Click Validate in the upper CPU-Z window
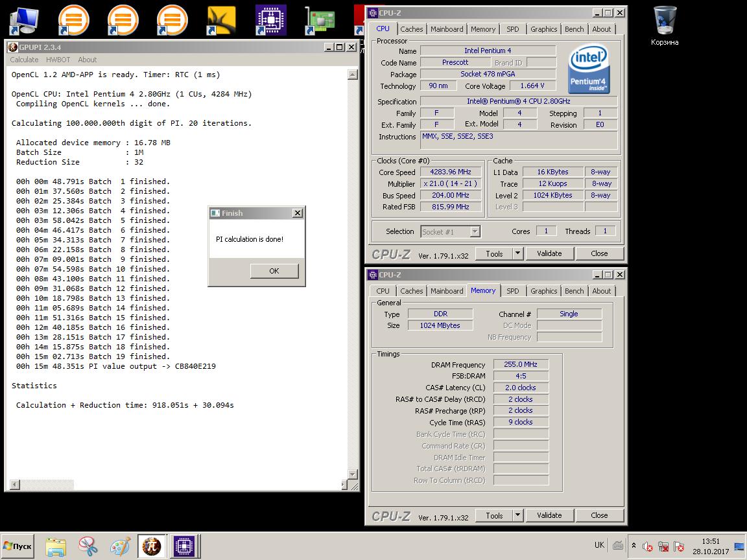The image size is (747, 560). point(549,253)
